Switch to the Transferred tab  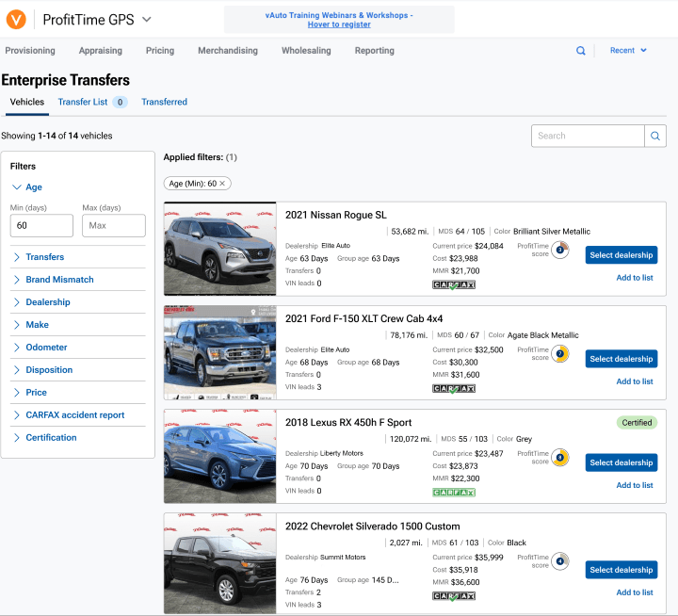pyautogui.click(x=164, y=102)
